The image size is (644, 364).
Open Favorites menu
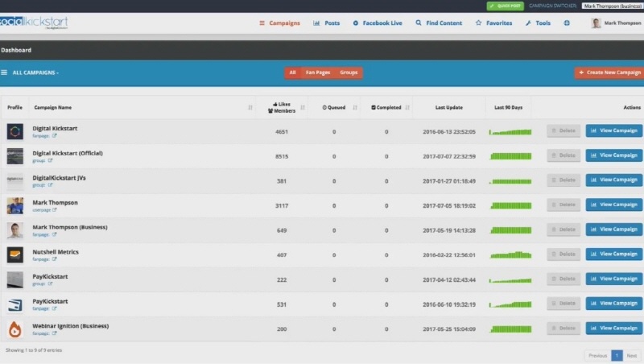[x=493, y=23]
